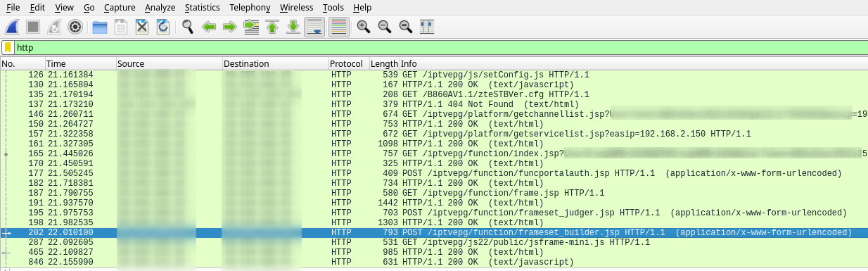Sort by the Length column header
868x271 pixels.
pyautogui.click(x=385, y=64)
